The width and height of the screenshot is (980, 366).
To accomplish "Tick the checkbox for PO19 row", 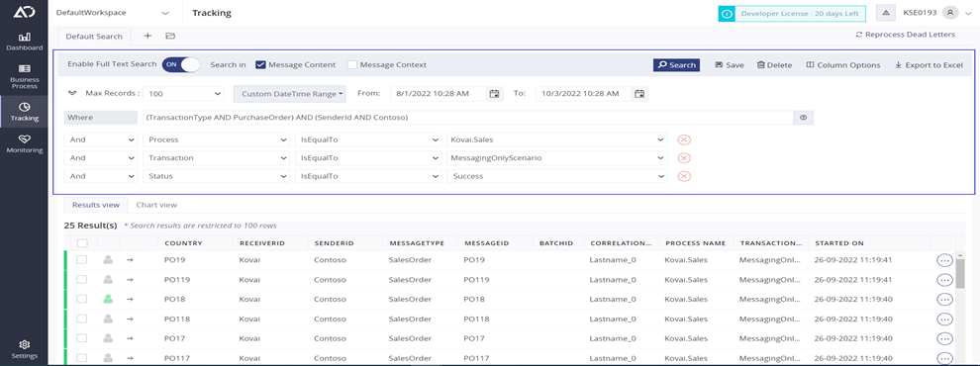I will pyautogui.click(x=82, y=260).
